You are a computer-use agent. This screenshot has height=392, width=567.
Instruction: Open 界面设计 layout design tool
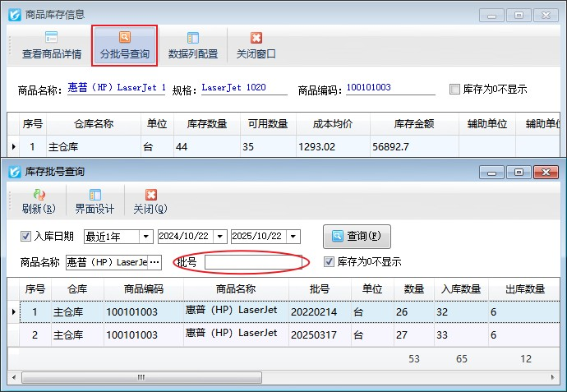point(94,196)
